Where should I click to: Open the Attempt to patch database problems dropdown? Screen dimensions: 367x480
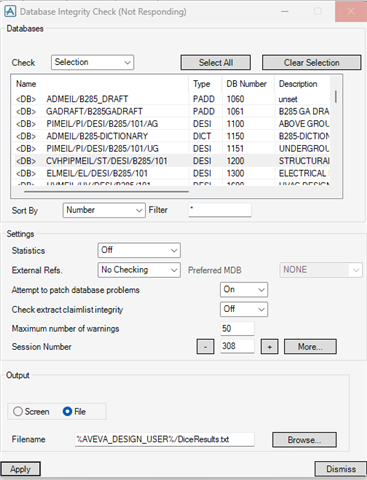tap(244, 290)
